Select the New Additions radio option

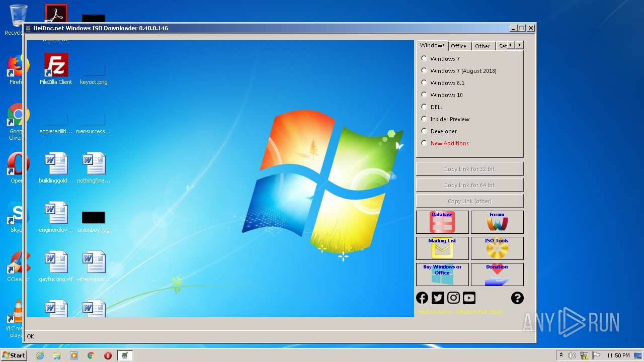click(x=424, y=143)
